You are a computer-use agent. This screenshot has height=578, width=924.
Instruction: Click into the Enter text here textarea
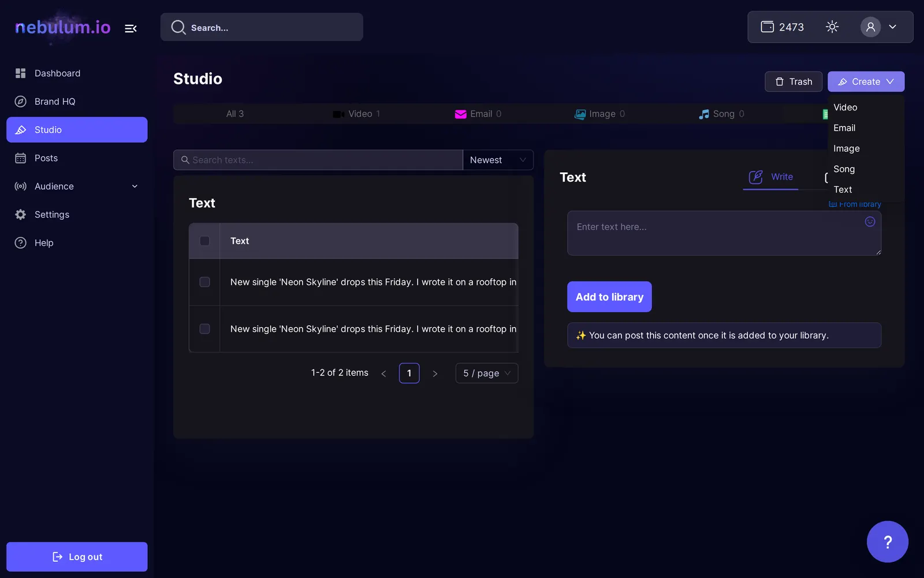point(724,233)
